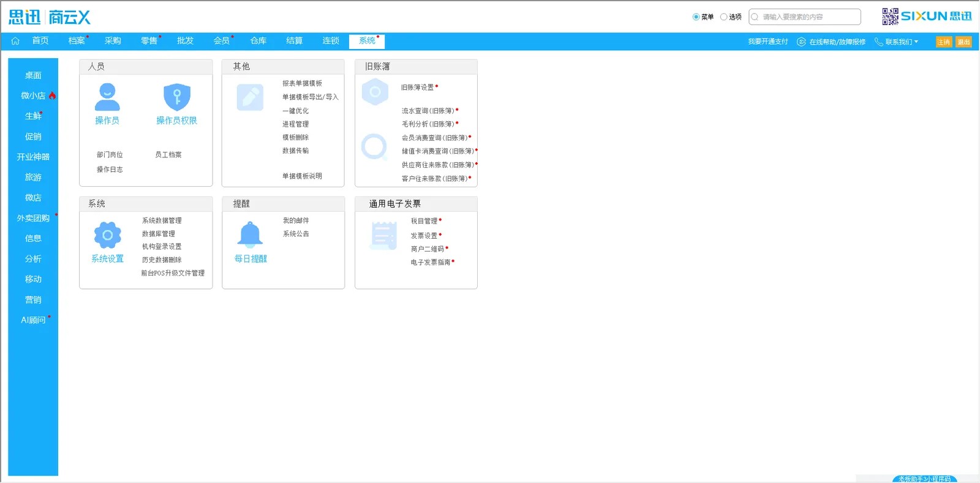Click the 操作日志 entry
Screen dimensions: 980x483
pyautogui.click(x=110, y=170)
